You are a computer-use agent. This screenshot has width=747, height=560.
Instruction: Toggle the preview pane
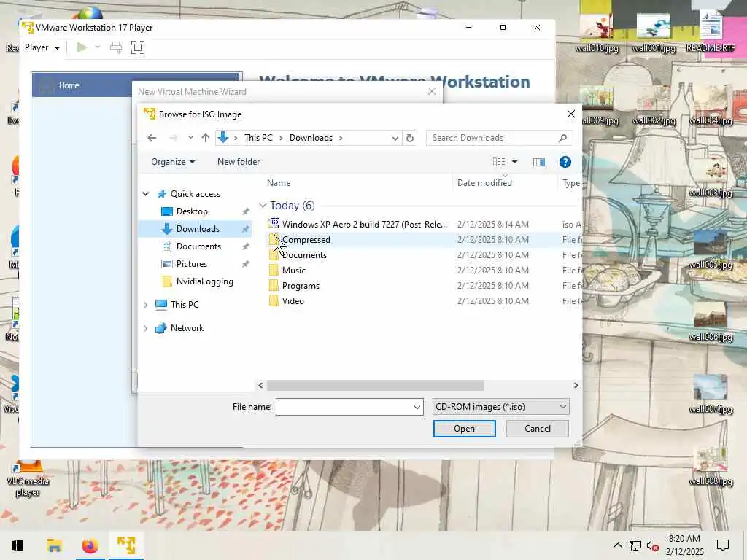(539, 162)
